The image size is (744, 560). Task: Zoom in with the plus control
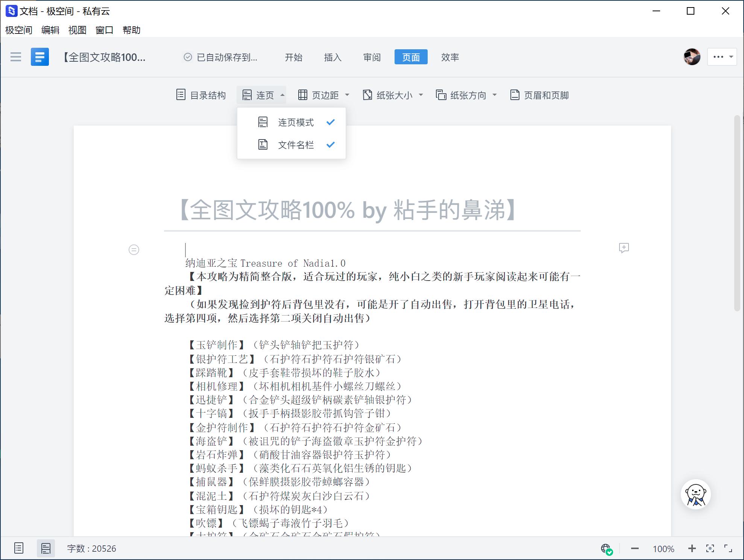tap(692, 548)
